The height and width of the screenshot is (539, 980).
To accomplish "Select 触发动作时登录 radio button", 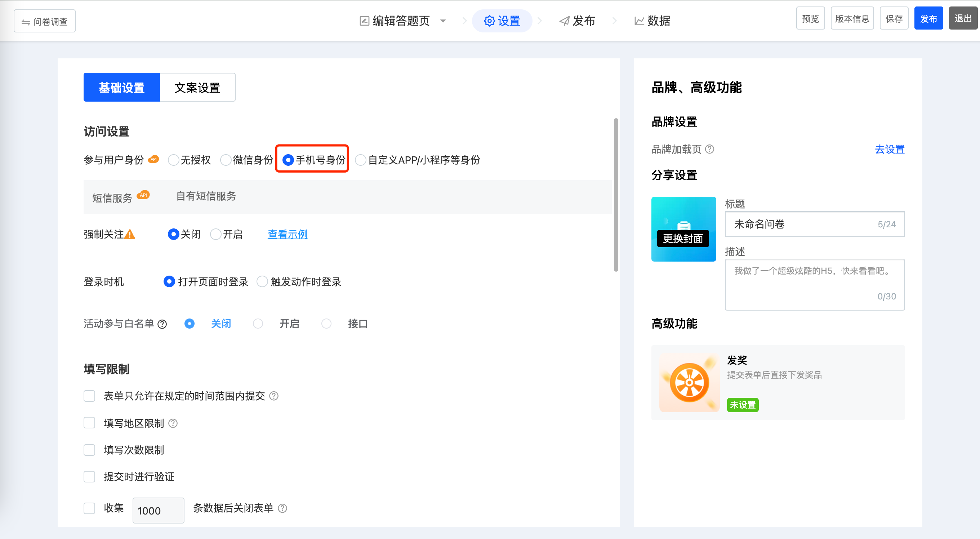I will pyautogui.click(x=262, y=281).
